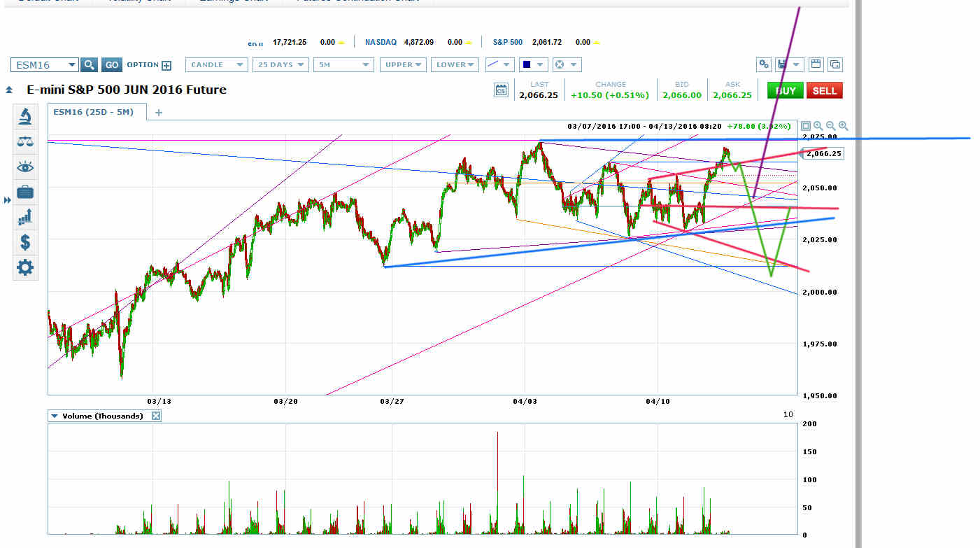Open the gear settings icon in sidebar
The width and height of the screenshot is (980, 548).
(25, 267)
